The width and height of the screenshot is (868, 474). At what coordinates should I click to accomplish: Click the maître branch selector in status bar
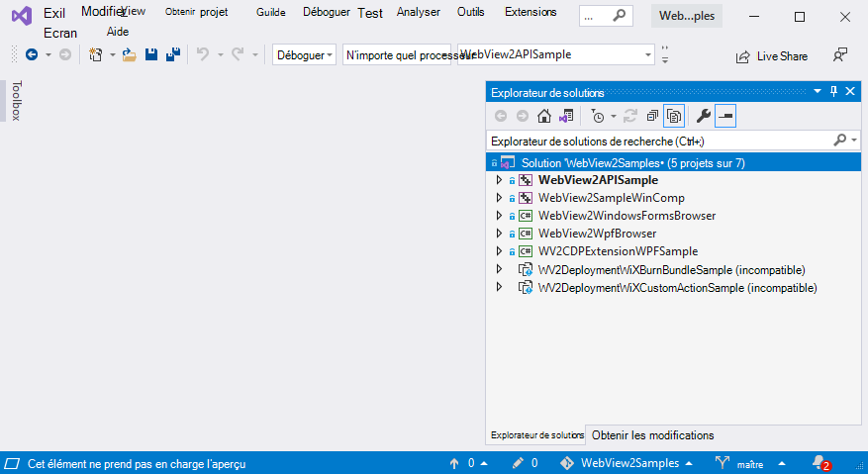coord(750,463)
